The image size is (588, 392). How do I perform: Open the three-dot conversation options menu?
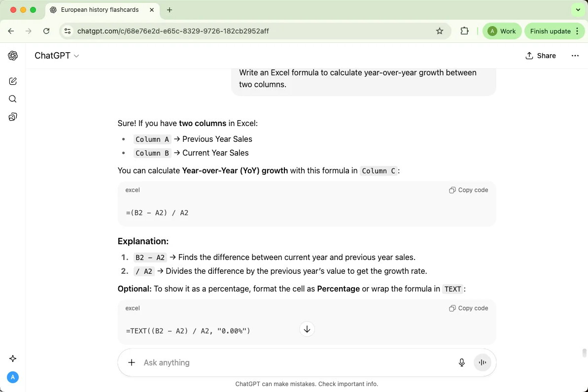tap(575, 56)
